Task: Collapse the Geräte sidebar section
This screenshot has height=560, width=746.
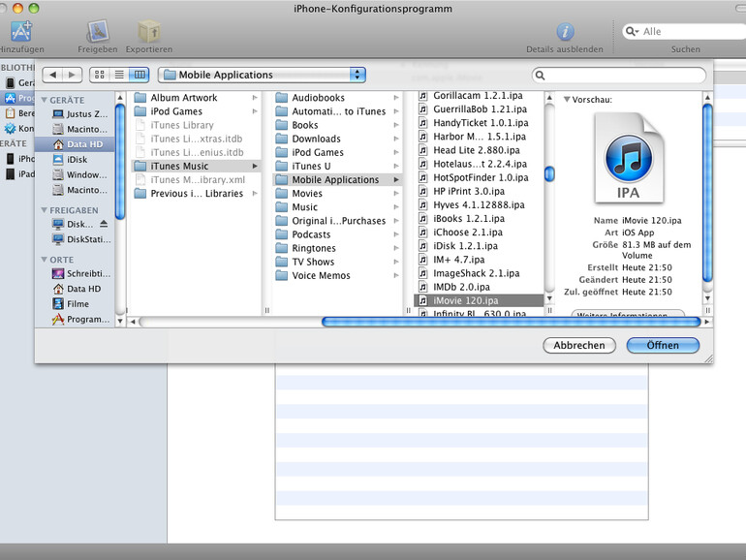Action: (44, 100)
